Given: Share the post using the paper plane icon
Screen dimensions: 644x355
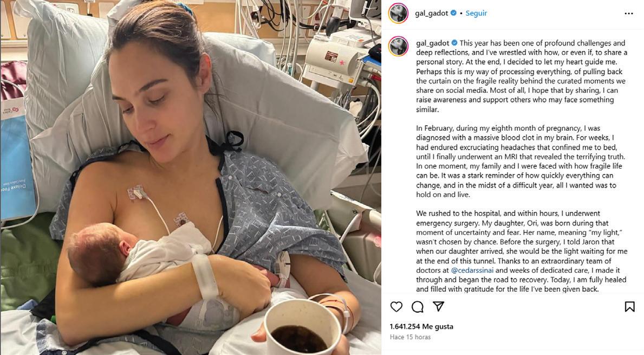Looking at the screenshot, I should 439,306.
